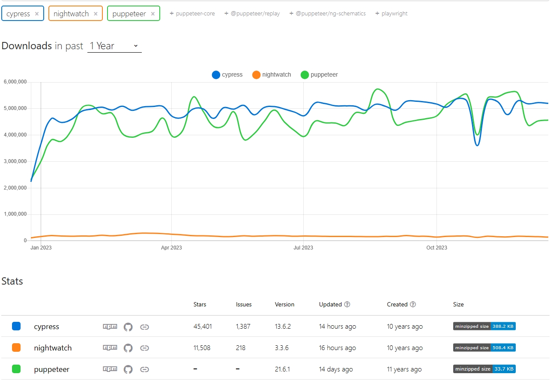Add the playwright package suggestion
The image size is (553, 392).
click(x=392, y=14)
